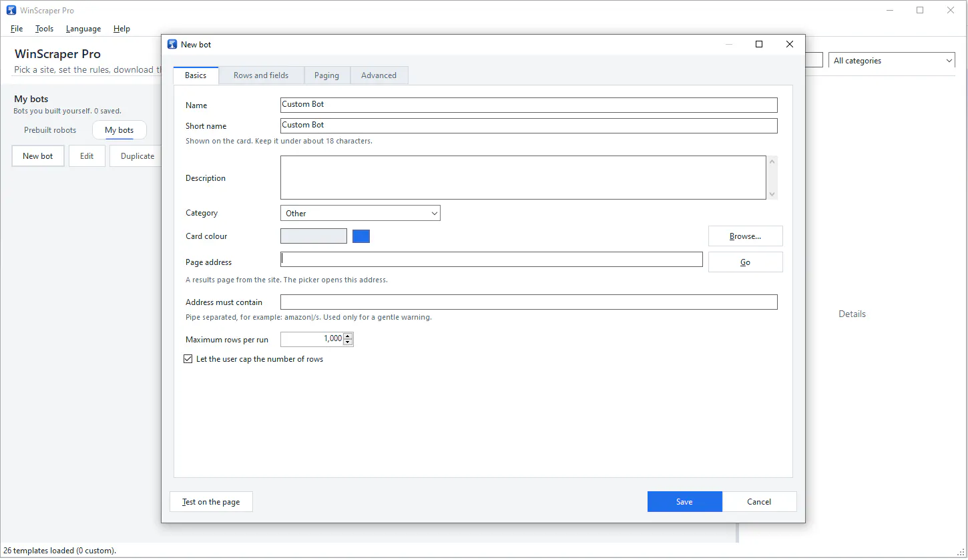Screen dimensions: 968x560
Task: Open the Language menu
Action: [83, 29]
